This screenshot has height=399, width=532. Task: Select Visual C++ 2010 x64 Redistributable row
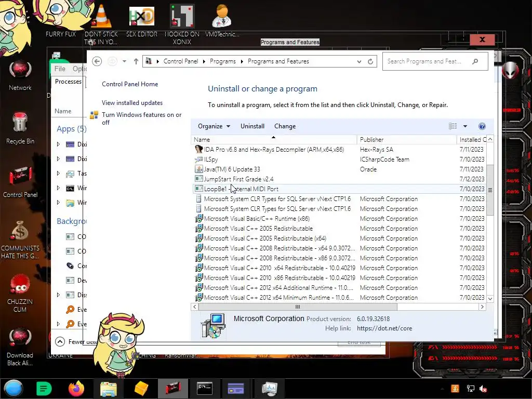(339, 268)
